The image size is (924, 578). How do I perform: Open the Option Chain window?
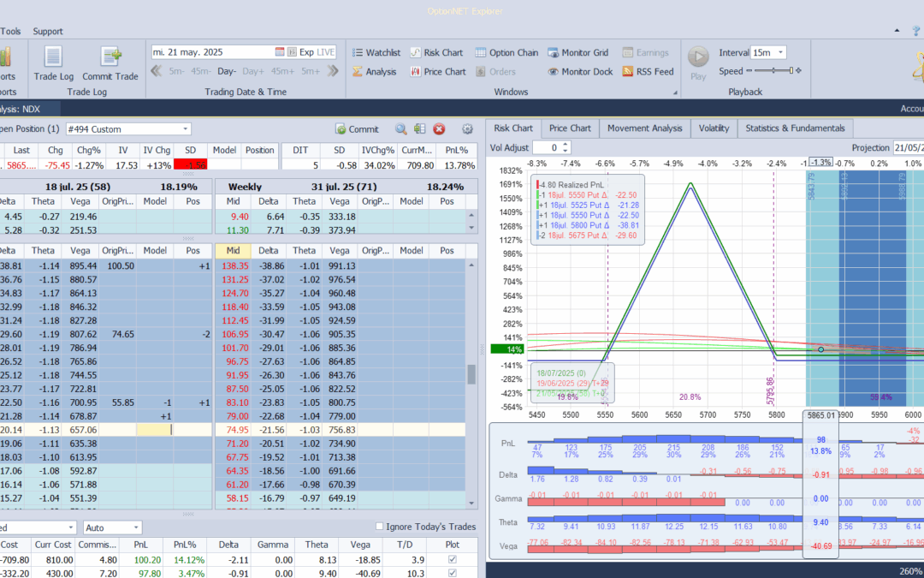click(506, 52)
